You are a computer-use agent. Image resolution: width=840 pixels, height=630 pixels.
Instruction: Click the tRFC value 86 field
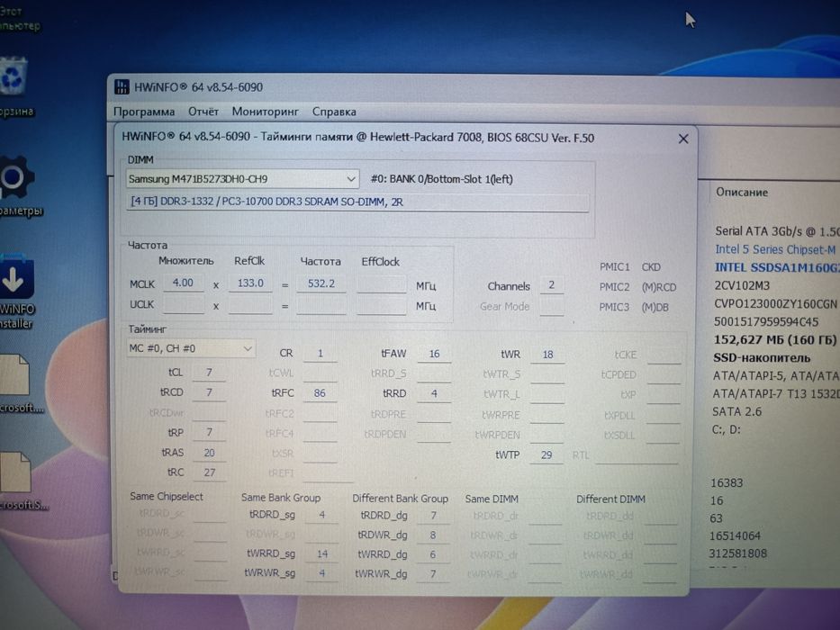[x=320, y=393]
